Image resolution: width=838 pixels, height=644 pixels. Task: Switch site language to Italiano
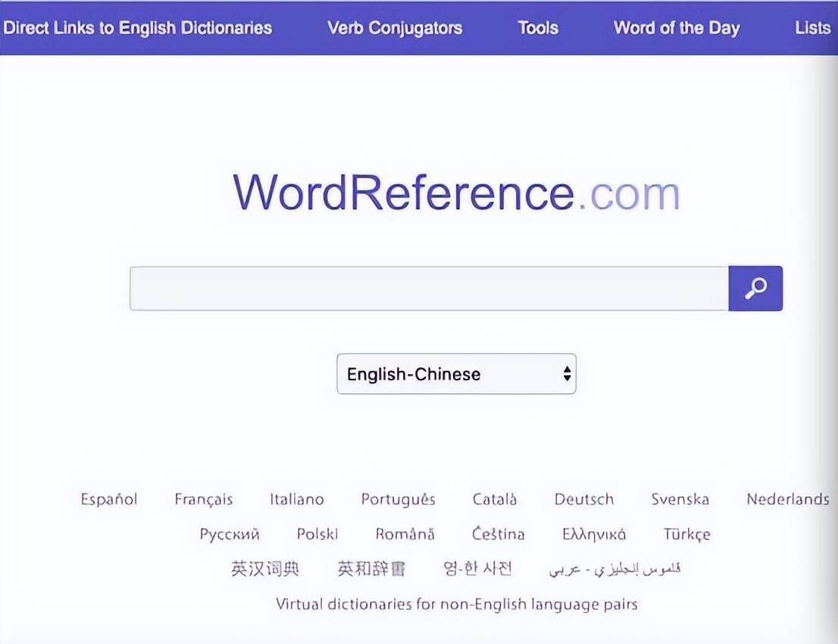point(296,499)
